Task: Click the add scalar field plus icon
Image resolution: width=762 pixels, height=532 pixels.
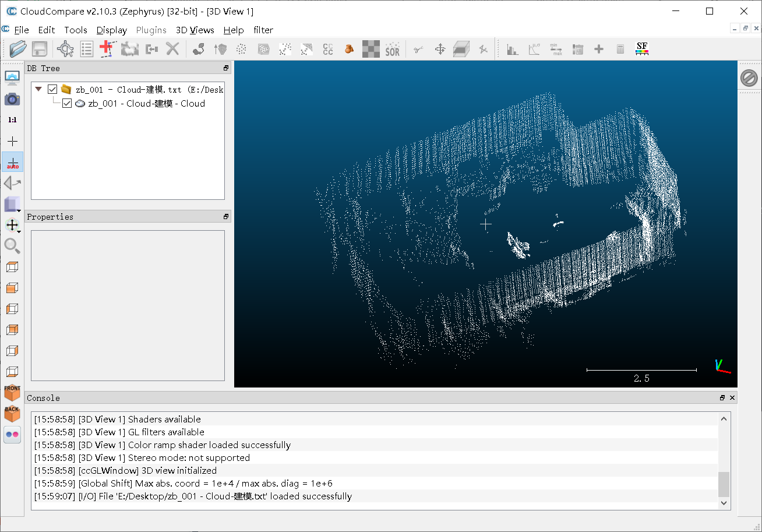Action: pos(599,50)
